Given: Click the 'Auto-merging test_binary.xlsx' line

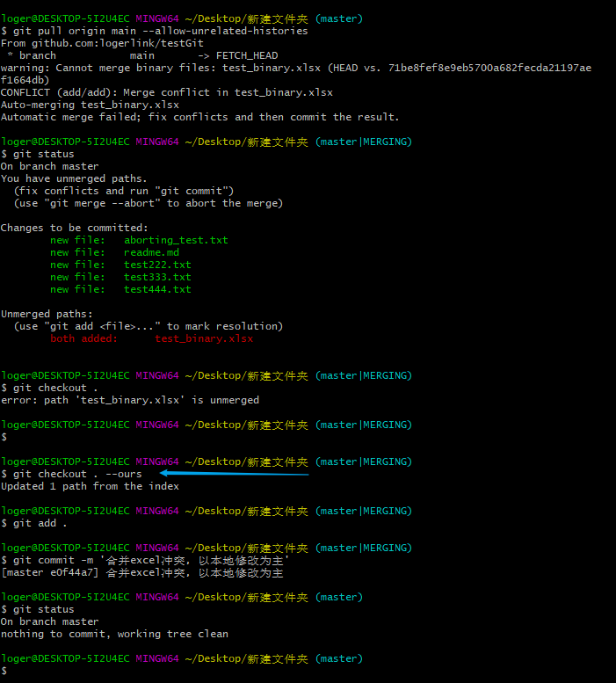Looking at the screenshot, I should pos(91,105).
